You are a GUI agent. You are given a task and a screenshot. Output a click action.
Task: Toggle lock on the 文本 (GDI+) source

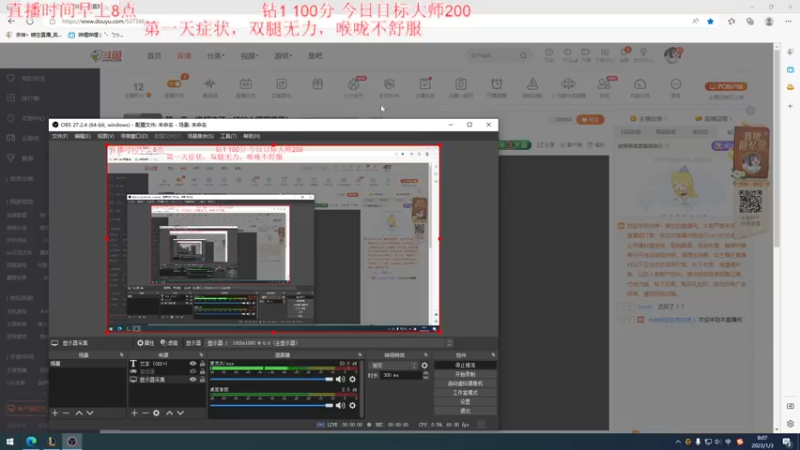203,364
